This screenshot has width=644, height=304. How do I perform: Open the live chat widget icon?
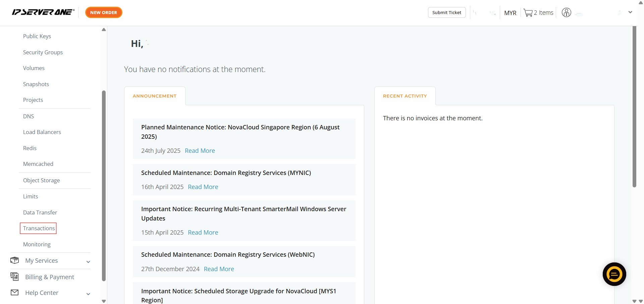click(614, 274)
